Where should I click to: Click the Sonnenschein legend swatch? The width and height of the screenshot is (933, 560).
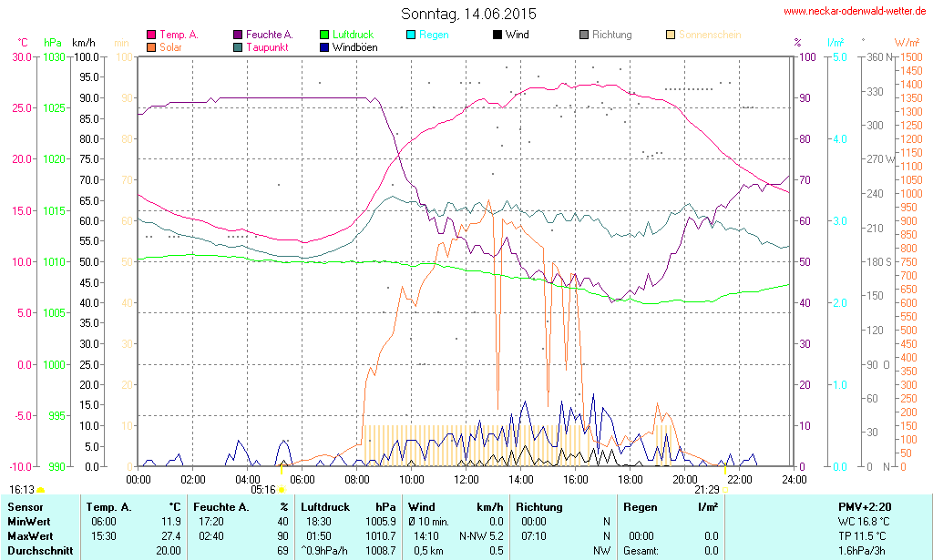tap(671, 35)
